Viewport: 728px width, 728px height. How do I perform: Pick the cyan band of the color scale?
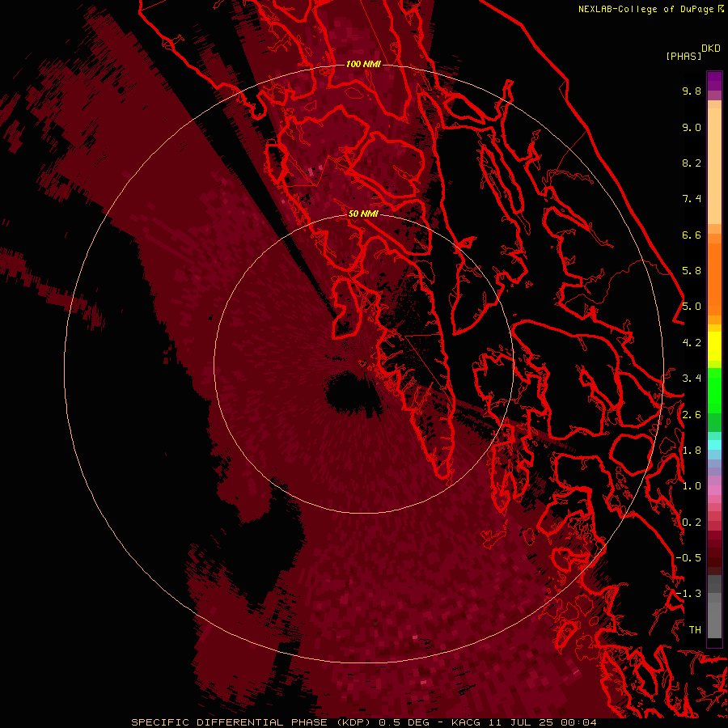coord(714,445)
